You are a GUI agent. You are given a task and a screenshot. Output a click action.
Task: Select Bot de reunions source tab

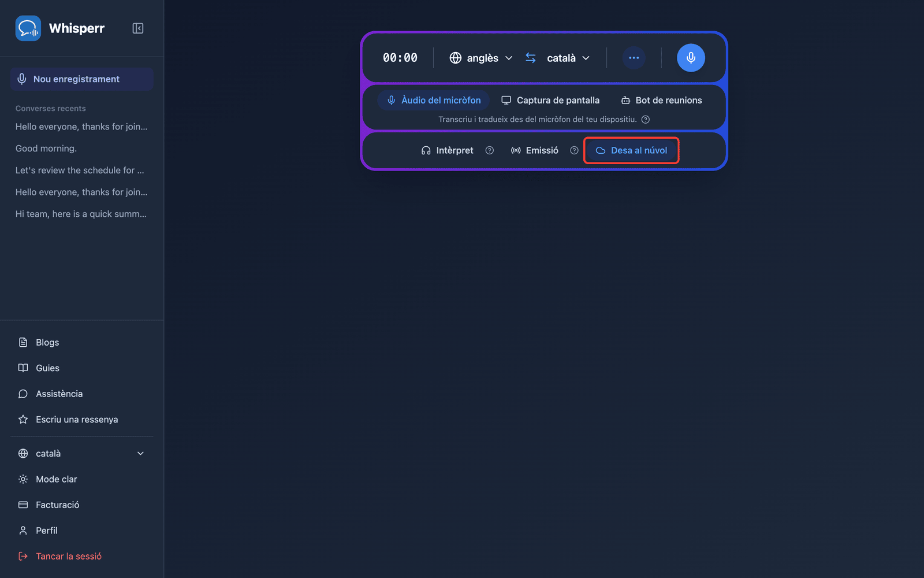[661, 100]
